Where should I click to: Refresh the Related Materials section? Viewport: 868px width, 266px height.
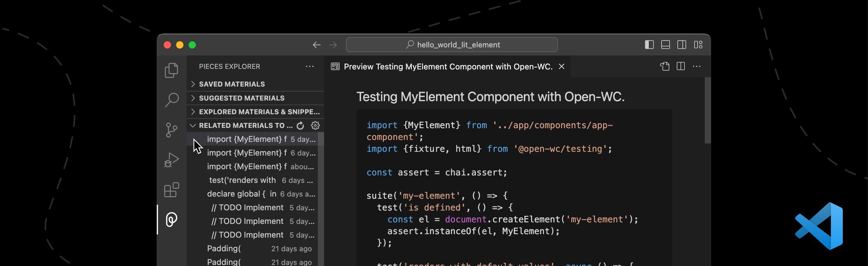click(x=300, y=125)
